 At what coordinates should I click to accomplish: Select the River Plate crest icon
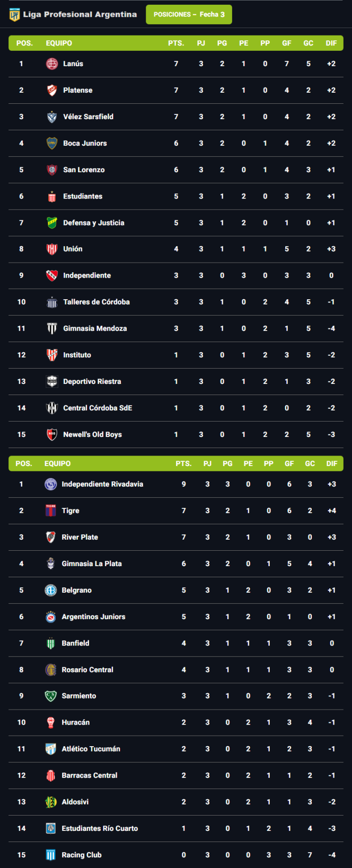click(x=50, y=537)
